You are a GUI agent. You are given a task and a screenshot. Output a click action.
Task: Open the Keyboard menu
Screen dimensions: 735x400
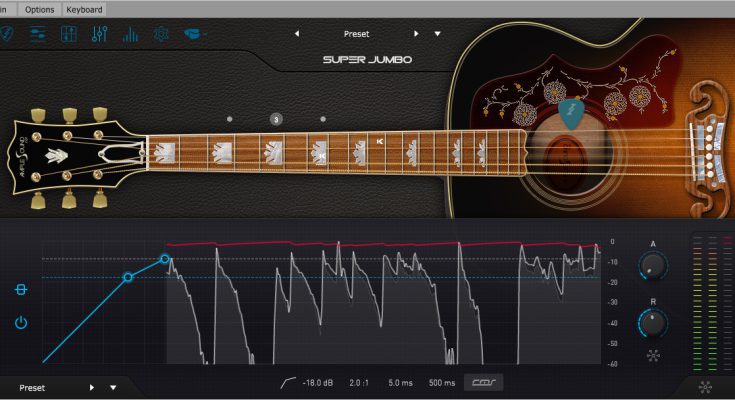[x=83, y=8]
